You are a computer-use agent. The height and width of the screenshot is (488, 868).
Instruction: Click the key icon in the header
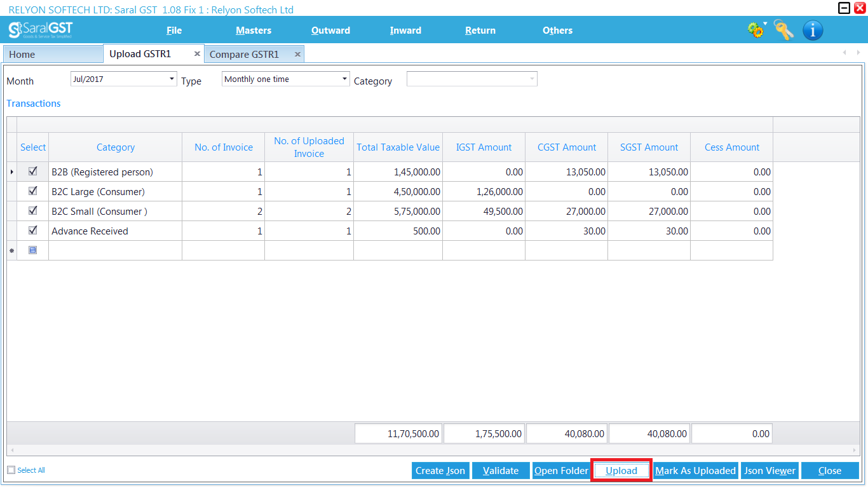[783, 30]
